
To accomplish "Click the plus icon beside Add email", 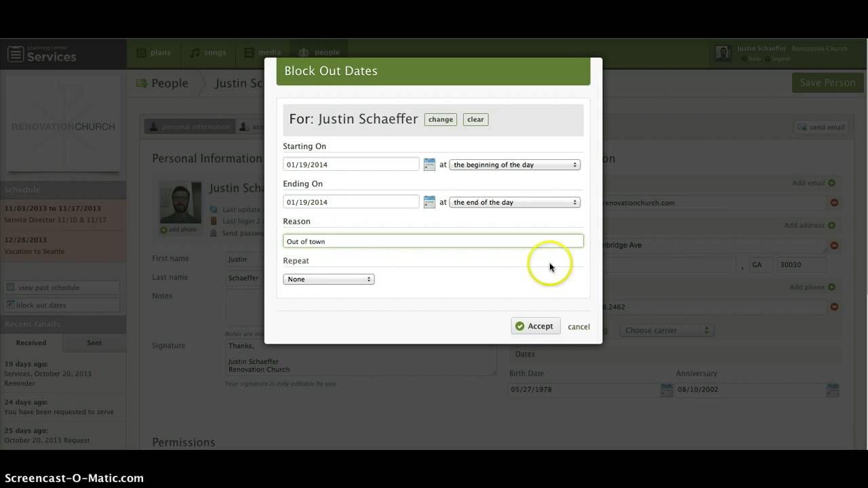I will pos(832,183).
